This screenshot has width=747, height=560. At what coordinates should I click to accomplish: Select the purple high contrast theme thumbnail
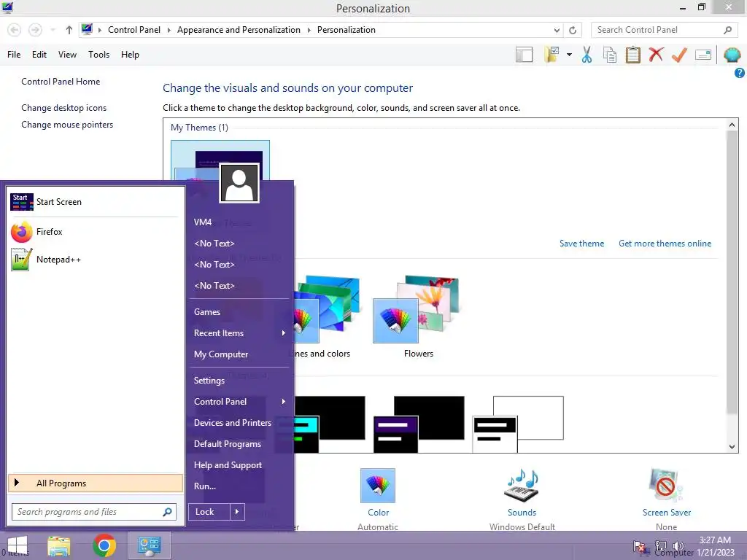click(418, 424)
